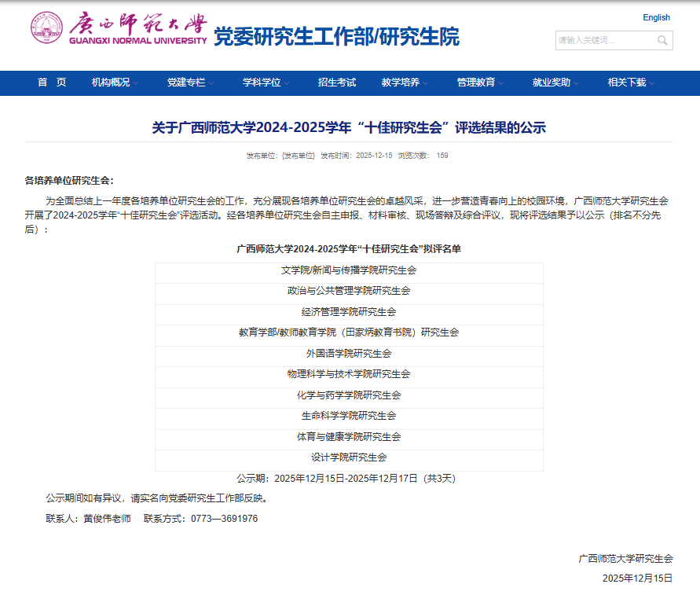Select the 外国语学院研究生会 table row
Screen dimensions: 700x606
pyautogui.click(x=349, y=354)
